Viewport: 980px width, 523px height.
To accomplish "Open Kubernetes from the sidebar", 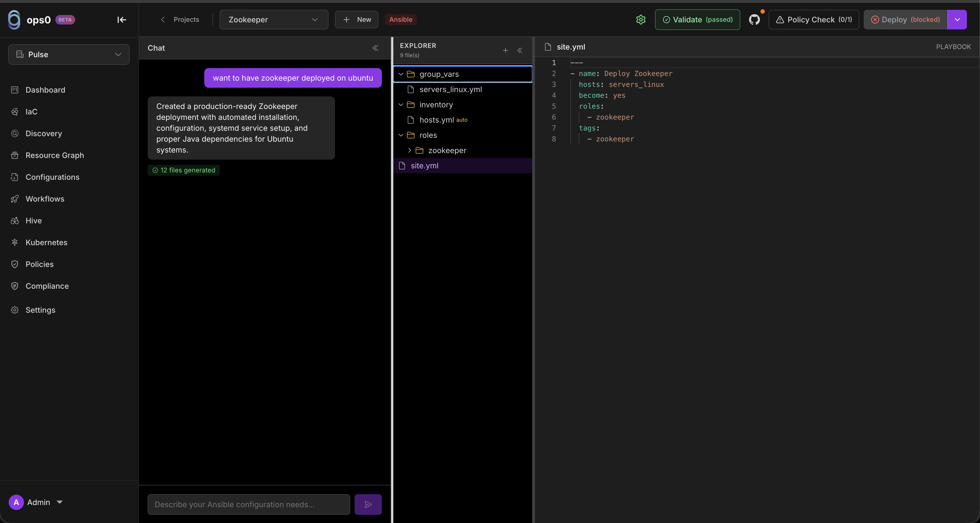I will coord(46,242).
